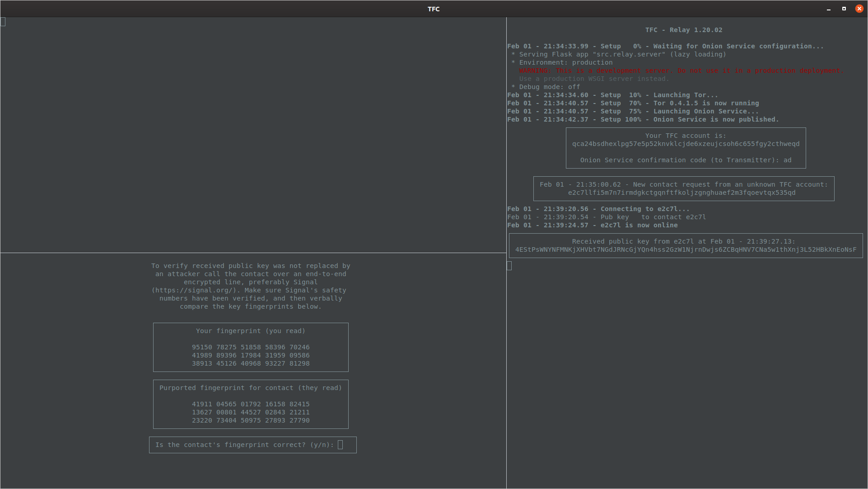Click the cursor in Relay terminal pane
868x489 pixels.
pos(509,266)
